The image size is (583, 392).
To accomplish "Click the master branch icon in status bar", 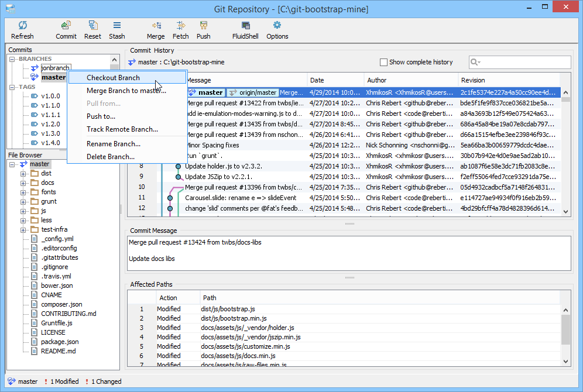I will (12, 381).
